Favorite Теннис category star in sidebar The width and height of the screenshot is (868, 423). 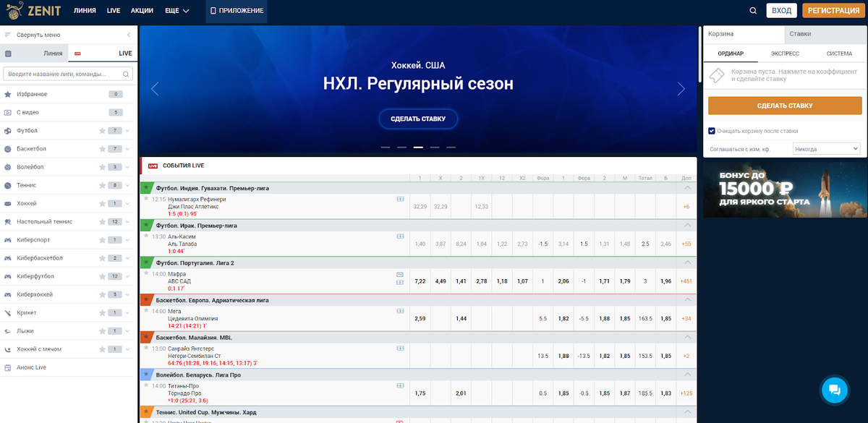(102, 185)
